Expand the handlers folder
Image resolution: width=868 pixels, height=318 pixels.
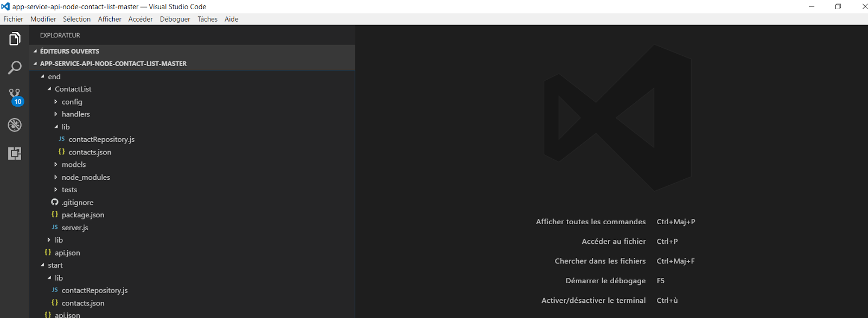[56, 114]
